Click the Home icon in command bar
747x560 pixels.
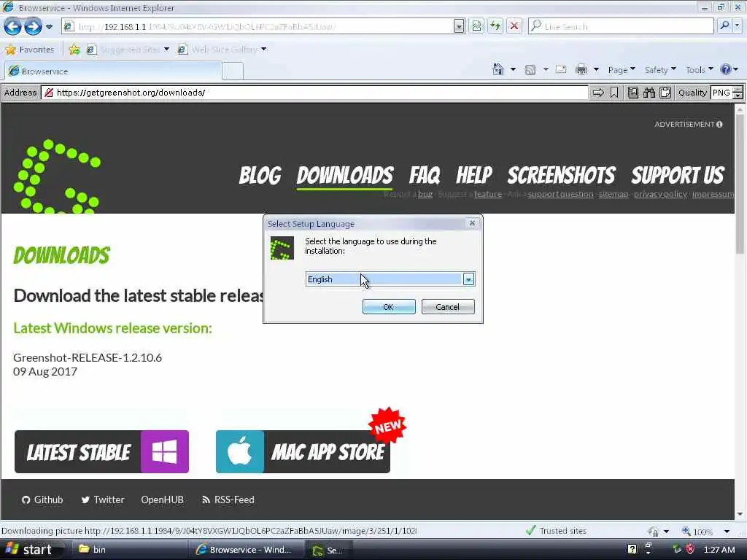coord(498,69)
